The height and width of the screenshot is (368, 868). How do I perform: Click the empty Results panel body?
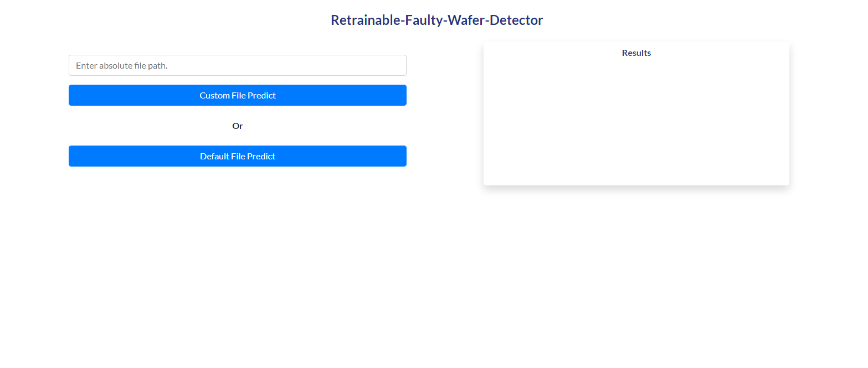(x=636, y=122)
